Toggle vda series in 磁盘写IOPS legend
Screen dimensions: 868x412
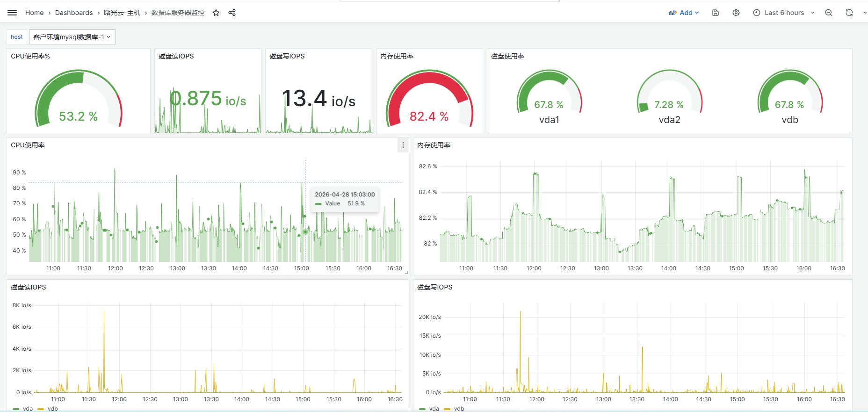[x=429, y=409]
